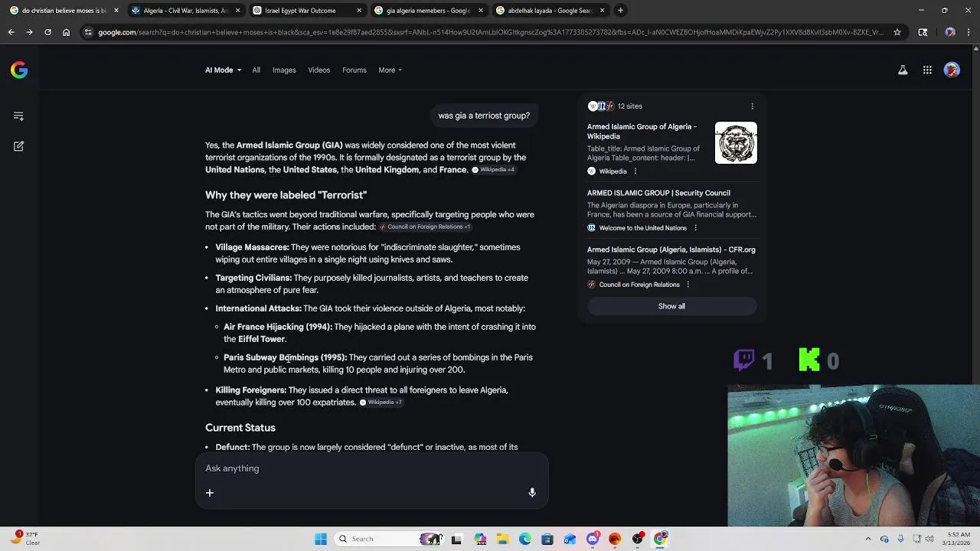Go back in browser

click(11, 32)
